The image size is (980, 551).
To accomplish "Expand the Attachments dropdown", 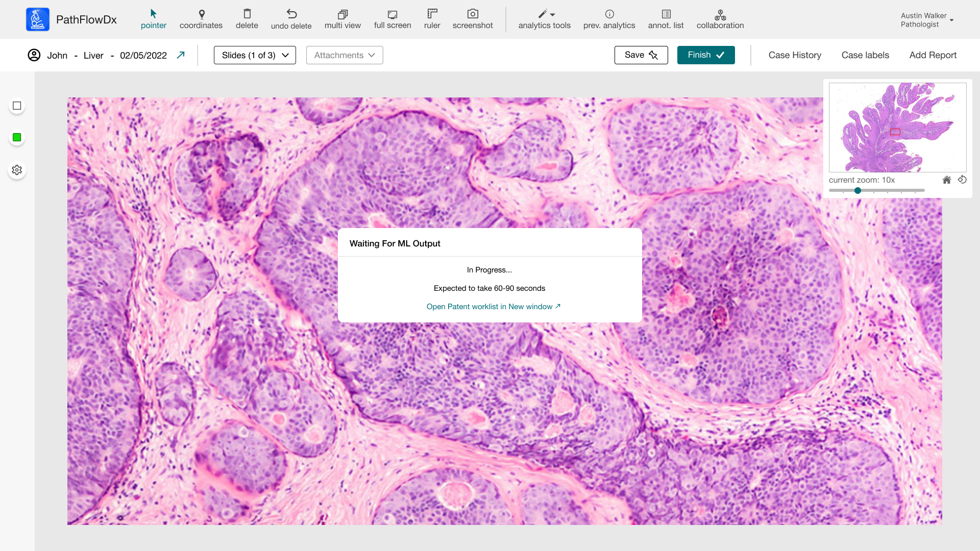I will pos(345,55).
